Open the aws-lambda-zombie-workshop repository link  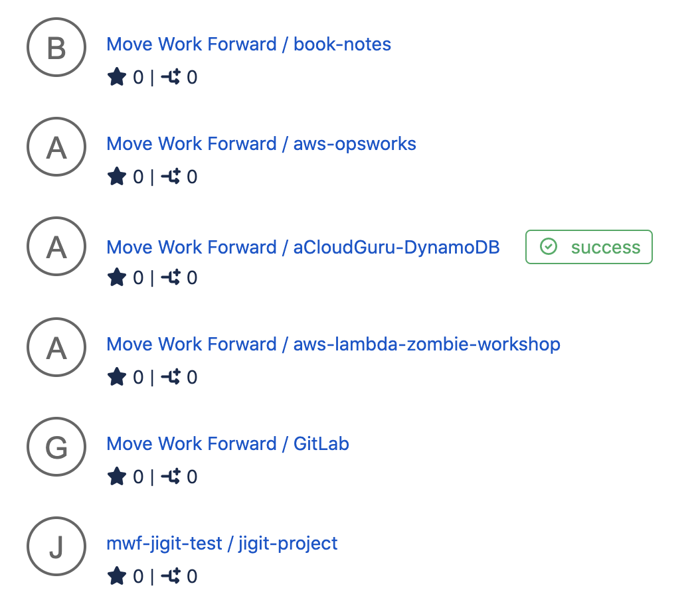pyautogui.click(x=333, y=344)
